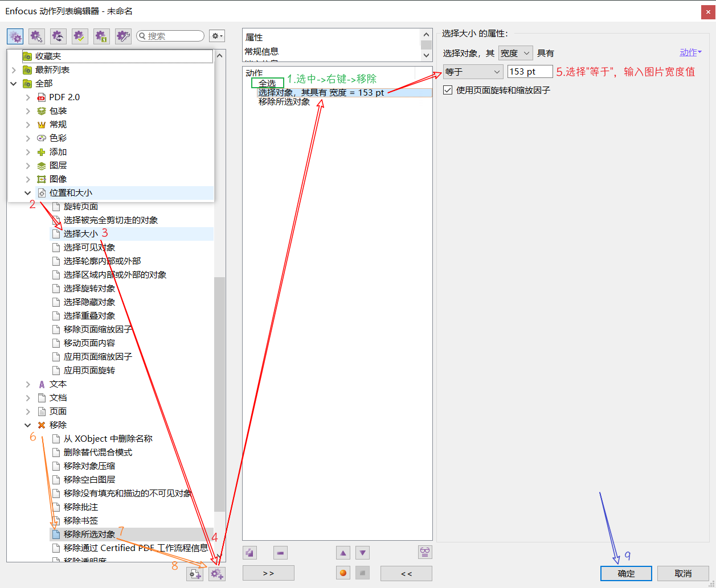Screen dimensions: 716x588
Task: Expand the 图层 category
Action: 28,166
